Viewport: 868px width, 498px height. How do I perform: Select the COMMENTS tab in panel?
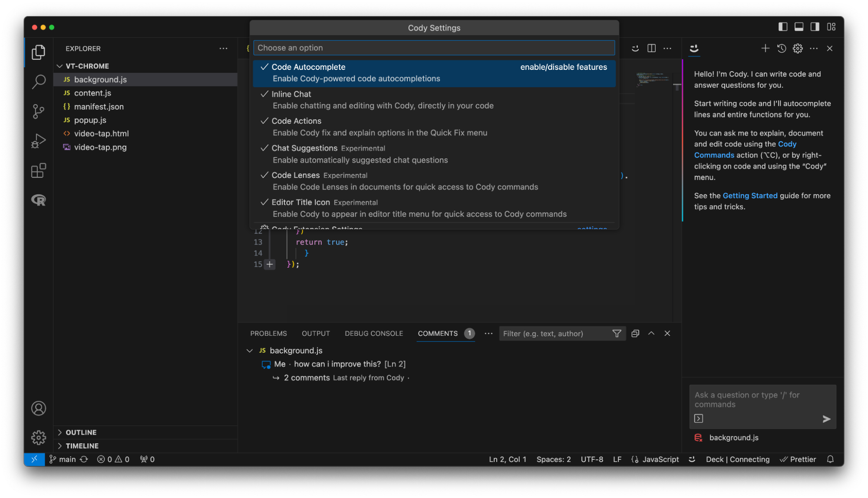[x=438, y=333]
